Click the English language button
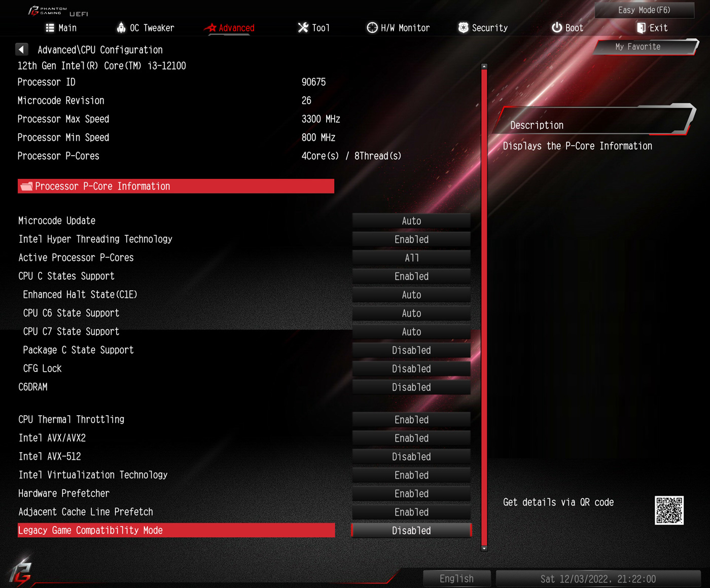 click(456, 578)
